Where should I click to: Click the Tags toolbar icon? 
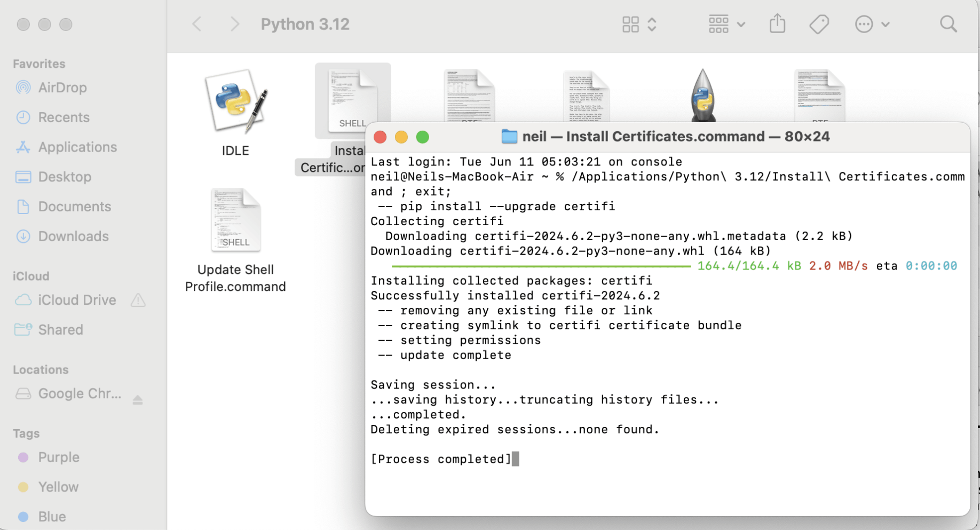click(x=819, y=24)
